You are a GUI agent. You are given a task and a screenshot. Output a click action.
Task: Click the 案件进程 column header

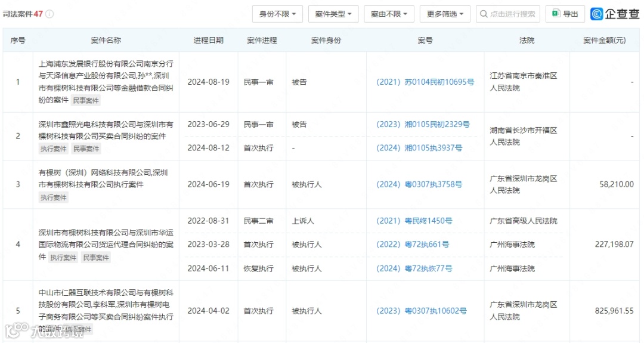[x=262, y=40]
